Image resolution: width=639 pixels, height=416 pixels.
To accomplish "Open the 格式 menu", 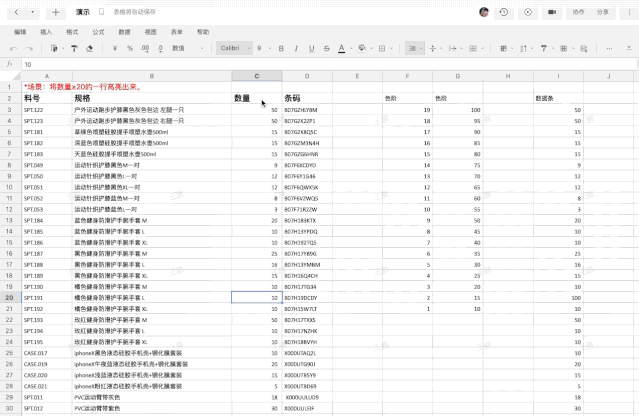I will (72, 32).
